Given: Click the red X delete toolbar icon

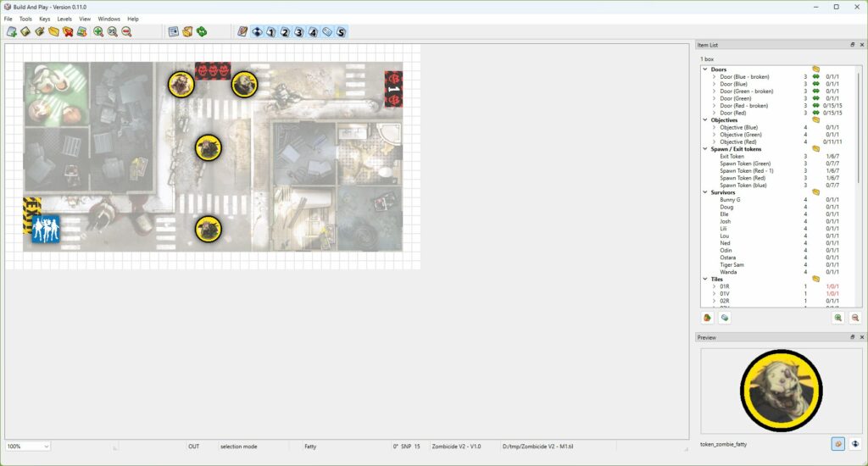Looking at the screenshot, I should pos(68,32).
